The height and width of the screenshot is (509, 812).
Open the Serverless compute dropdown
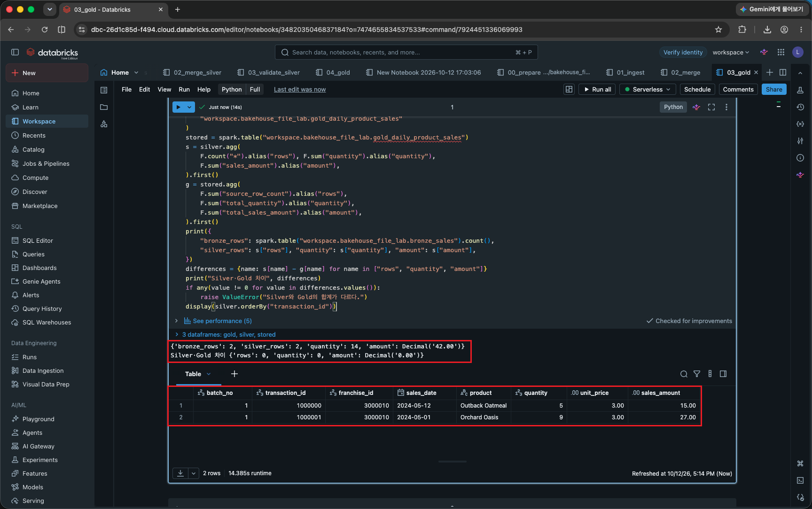pyautogui.click(x=648, y=89)
